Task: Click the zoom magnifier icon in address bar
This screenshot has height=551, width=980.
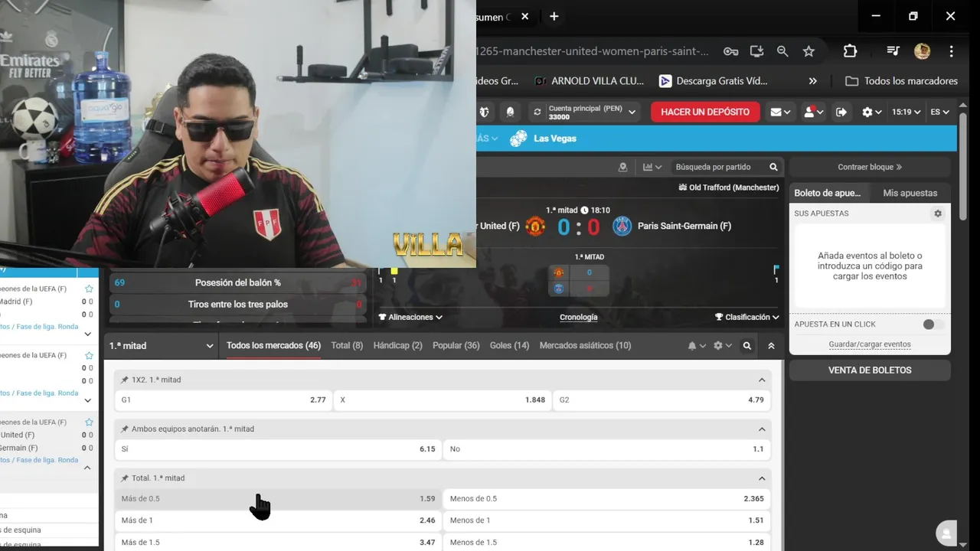Action: click(x=782, y=51)
